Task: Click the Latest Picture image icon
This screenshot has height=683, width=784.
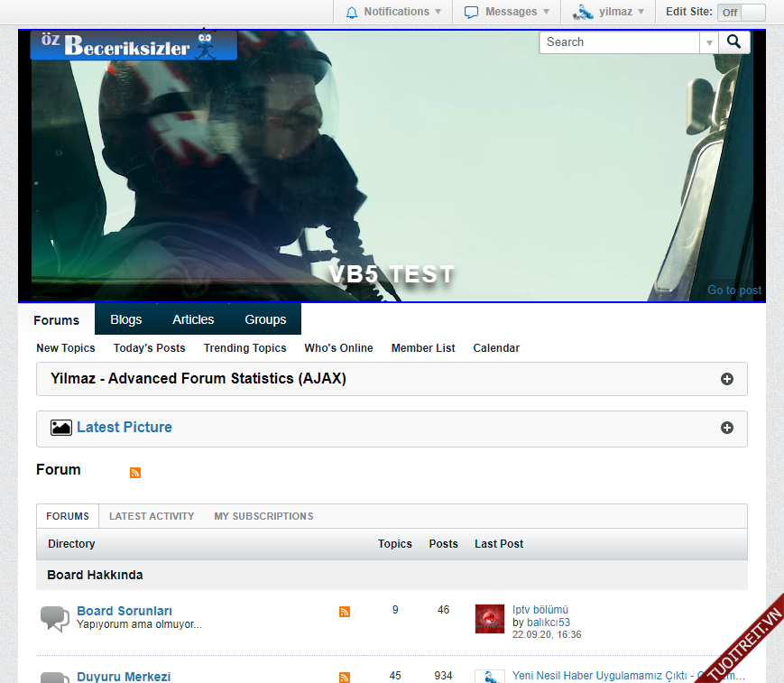Action: pyautogui.click(x=61, y=428)
